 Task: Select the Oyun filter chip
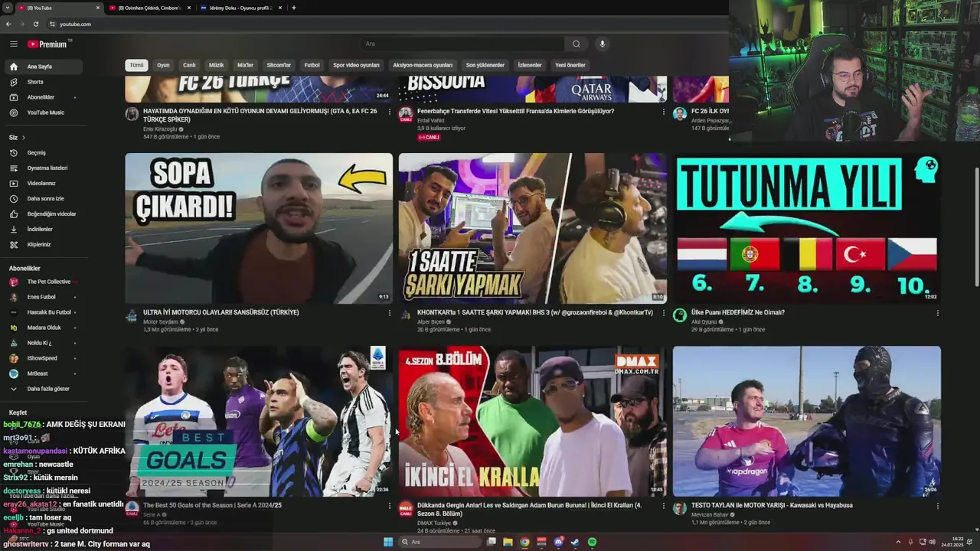pos(163,65)
